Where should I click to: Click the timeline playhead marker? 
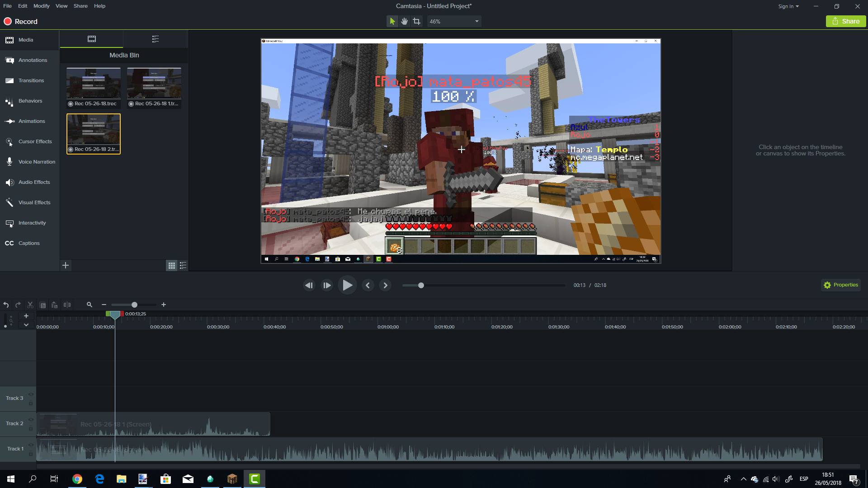[115, 315]
